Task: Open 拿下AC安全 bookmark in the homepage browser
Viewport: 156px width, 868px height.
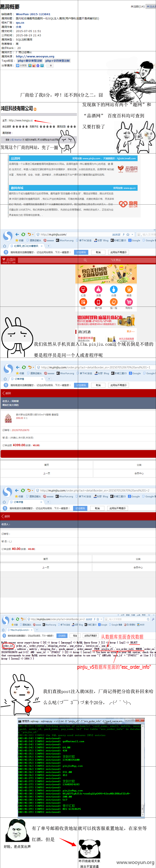Action: click(83, 240)
